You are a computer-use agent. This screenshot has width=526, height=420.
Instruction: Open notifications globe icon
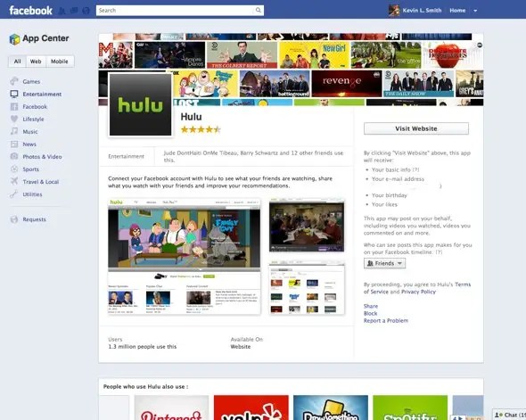pos(86,11)
